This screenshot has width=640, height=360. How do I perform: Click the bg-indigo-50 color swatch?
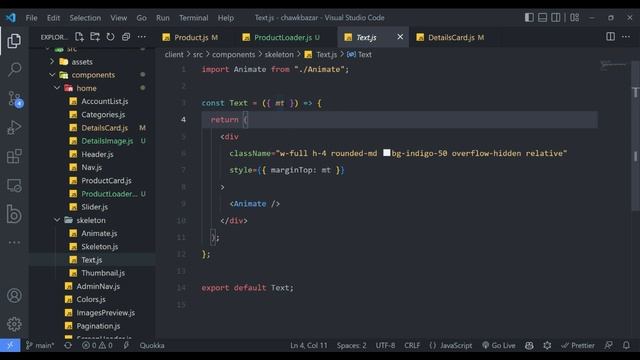point(386,153)
